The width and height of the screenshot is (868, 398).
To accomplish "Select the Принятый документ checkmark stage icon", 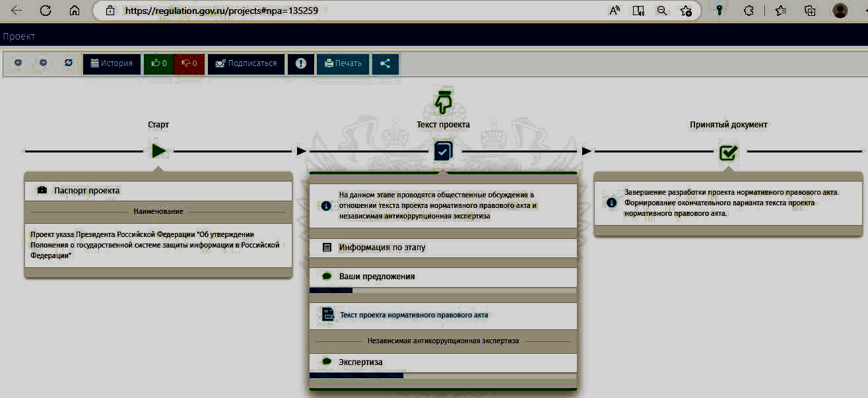I will [x=728, y=152].
